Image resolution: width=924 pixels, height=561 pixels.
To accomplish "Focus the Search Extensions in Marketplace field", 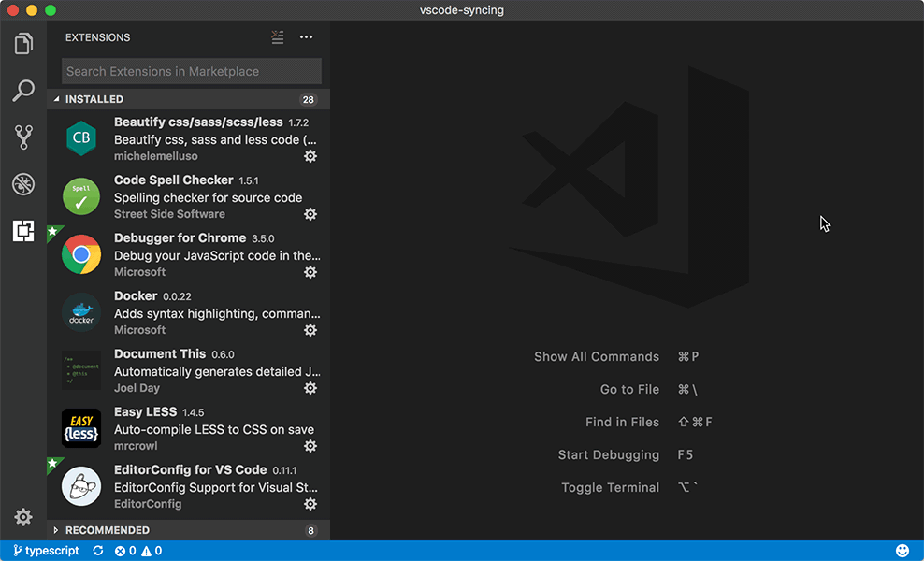I will pos(192,71).
